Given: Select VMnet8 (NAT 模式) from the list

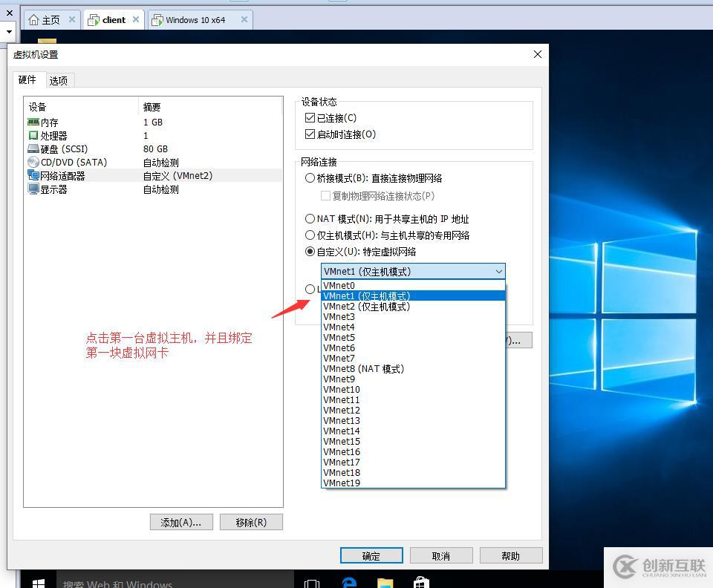Looking at the screenshot, I should (x=363, y=368).
